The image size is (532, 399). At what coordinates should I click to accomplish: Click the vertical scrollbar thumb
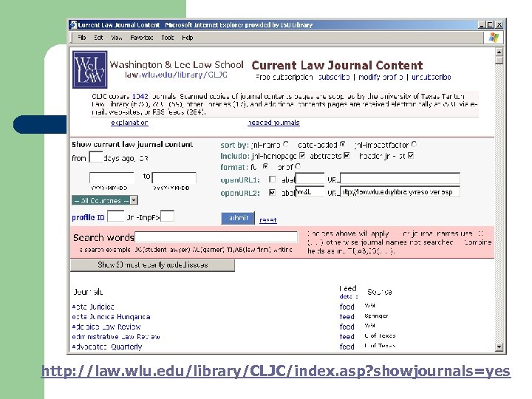pyautogui.click(x=499, y=60)
